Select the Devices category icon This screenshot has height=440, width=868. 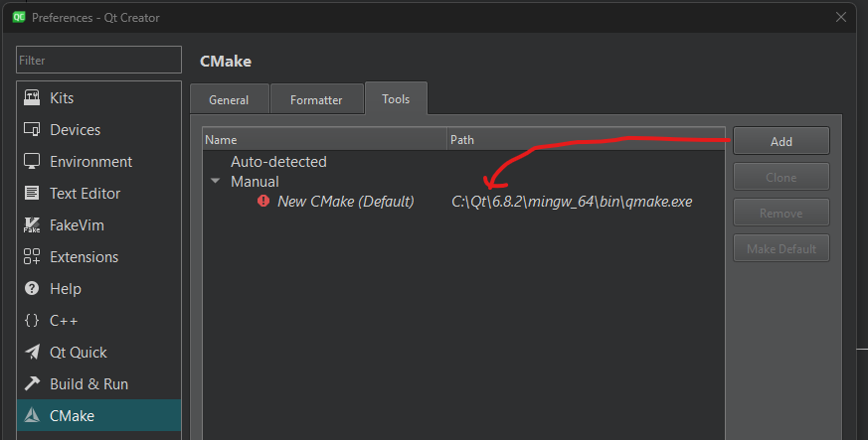32,130
